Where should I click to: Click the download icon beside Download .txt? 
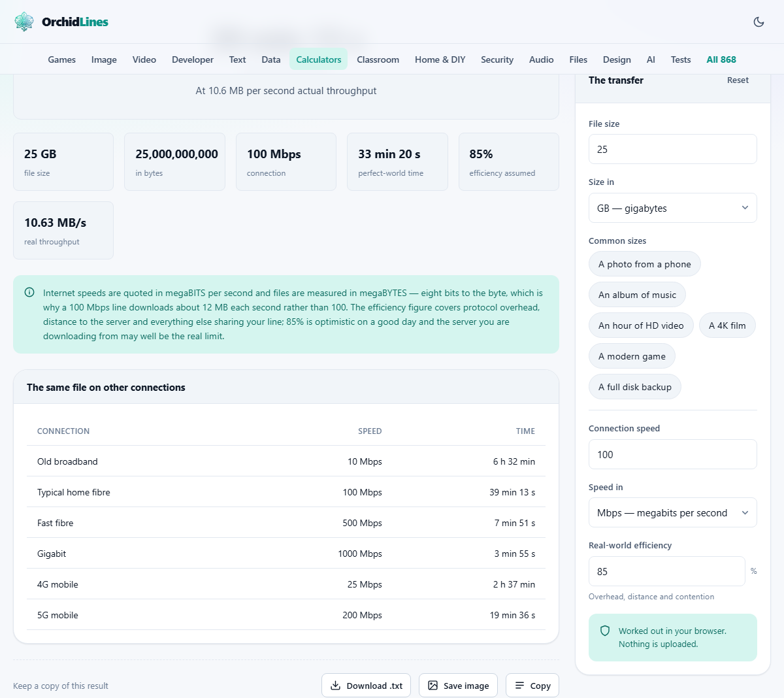(x=335, y=686)
